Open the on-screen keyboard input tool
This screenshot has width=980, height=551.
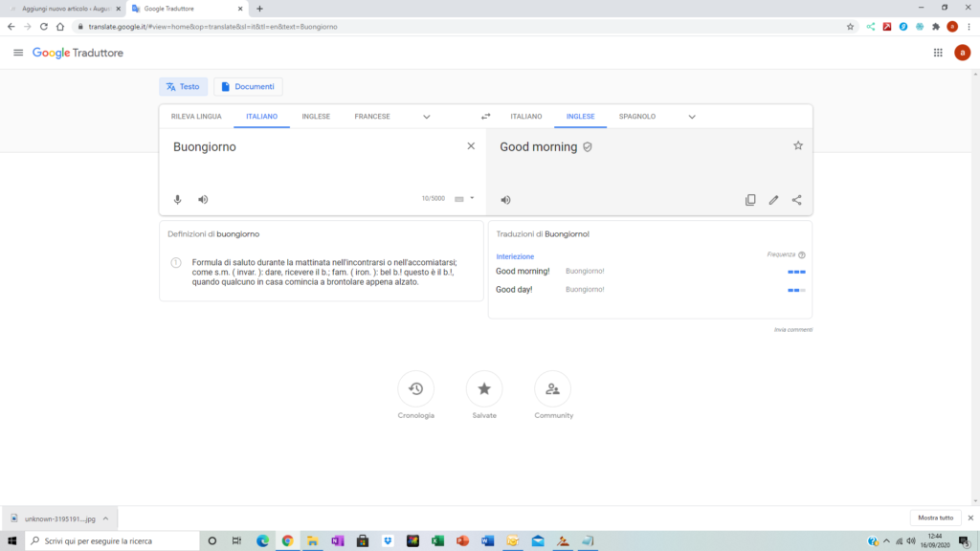click(x=459, y=199)
